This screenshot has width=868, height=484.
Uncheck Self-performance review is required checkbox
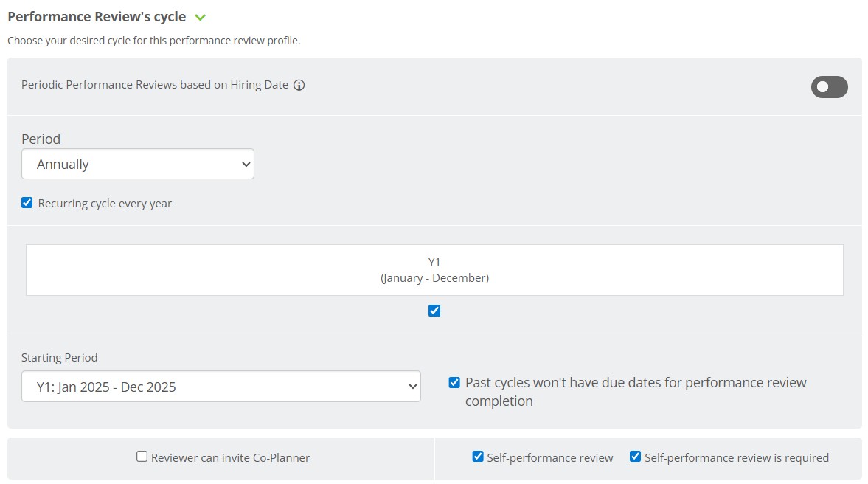pos(635,457)
